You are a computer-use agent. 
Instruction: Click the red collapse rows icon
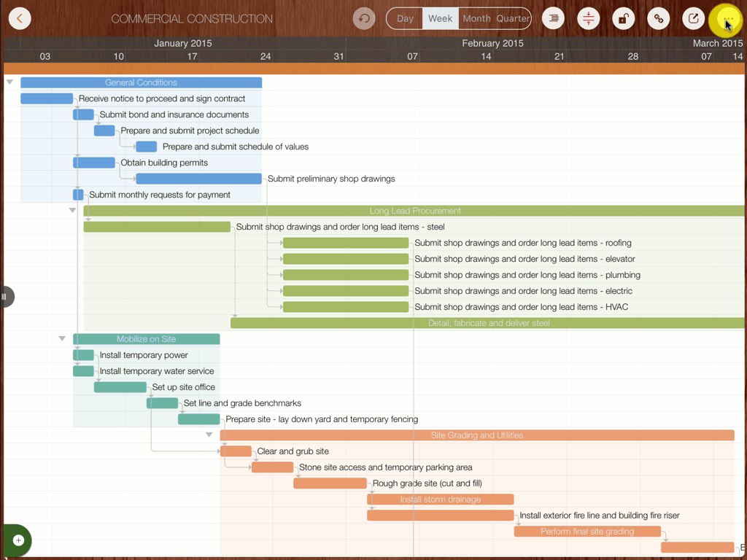589,19
